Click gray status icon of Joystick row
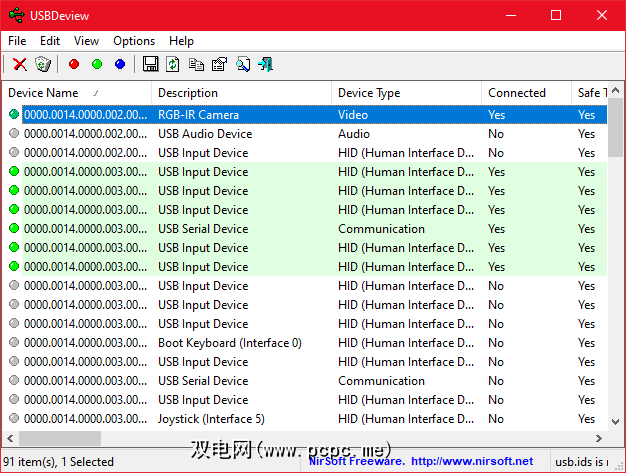 [x=14, y=418]
